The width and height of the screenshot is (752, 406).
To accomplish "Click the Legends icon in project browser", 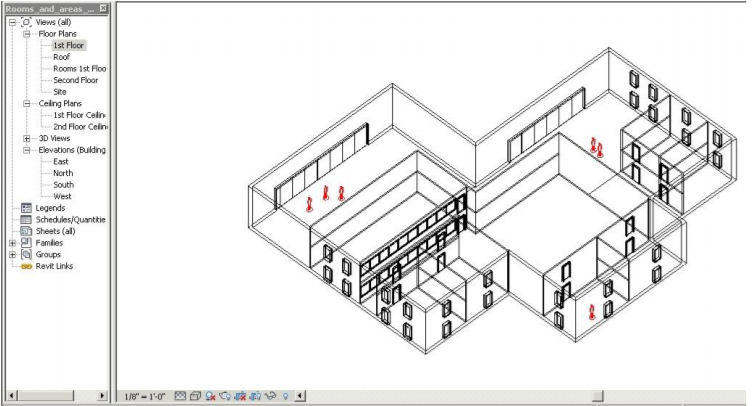I will point(26,208).
